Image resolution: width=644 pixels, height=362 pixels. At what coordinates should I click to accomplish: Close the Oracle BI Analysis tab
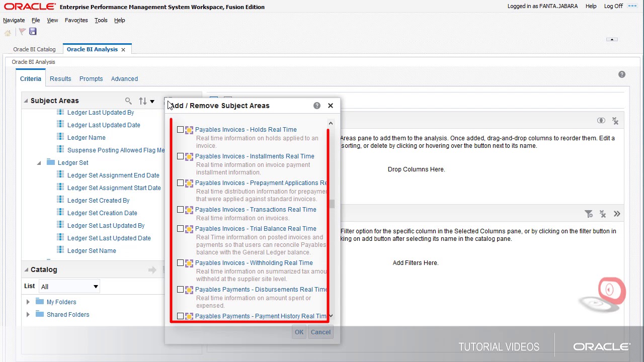tap(123, 50)
